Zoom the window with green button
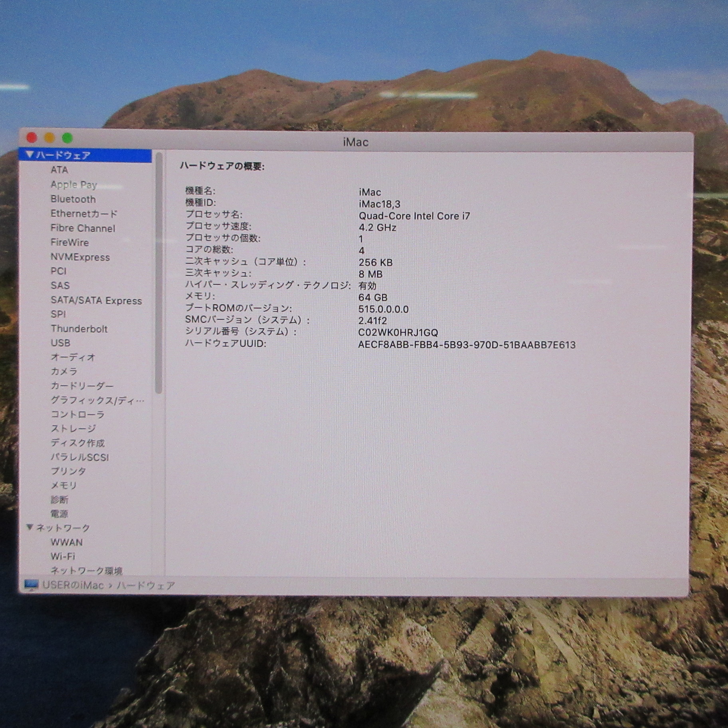The height and width of the screenshot is (728, 728). point(67,138)
